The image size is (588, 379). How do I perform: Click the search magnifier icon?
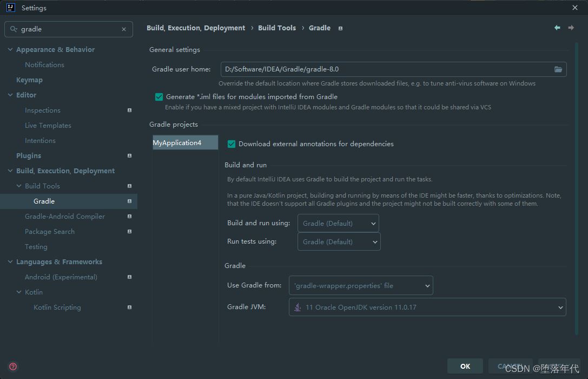click(x=14, y=29)
